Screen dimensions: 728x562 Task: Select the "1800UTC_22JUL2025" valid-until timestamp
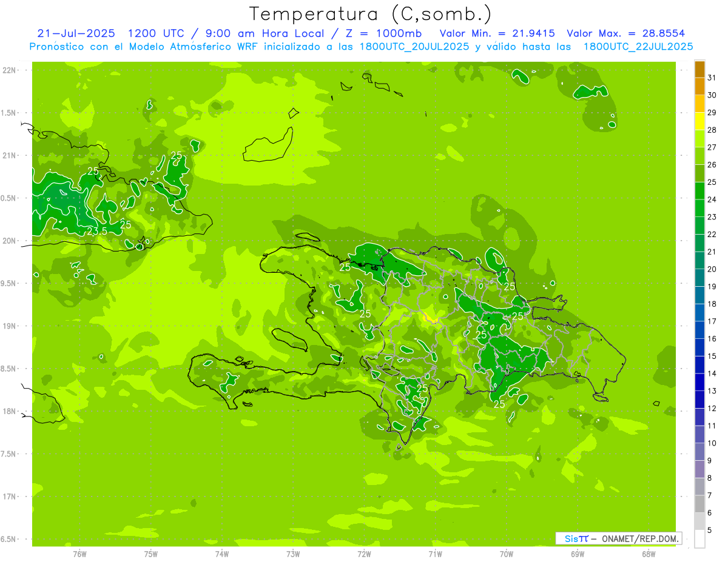(x=638, y=47)
